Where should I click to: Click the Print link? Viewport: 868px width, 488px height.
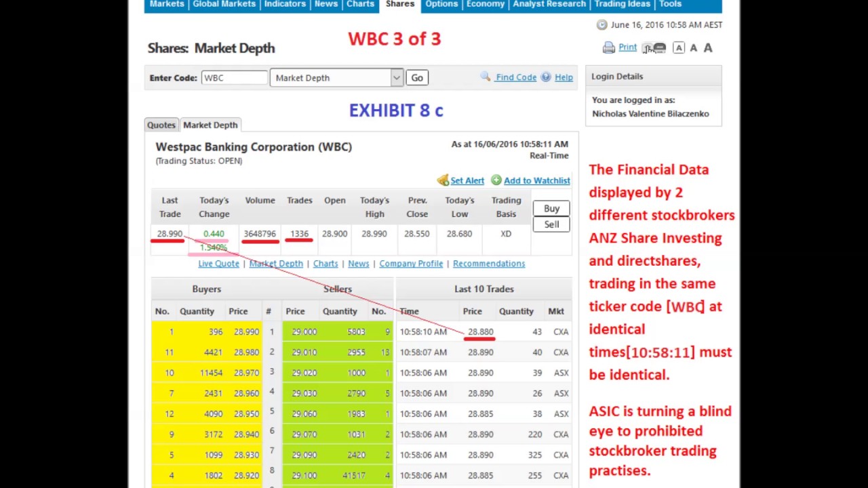(x=627, y=47)
